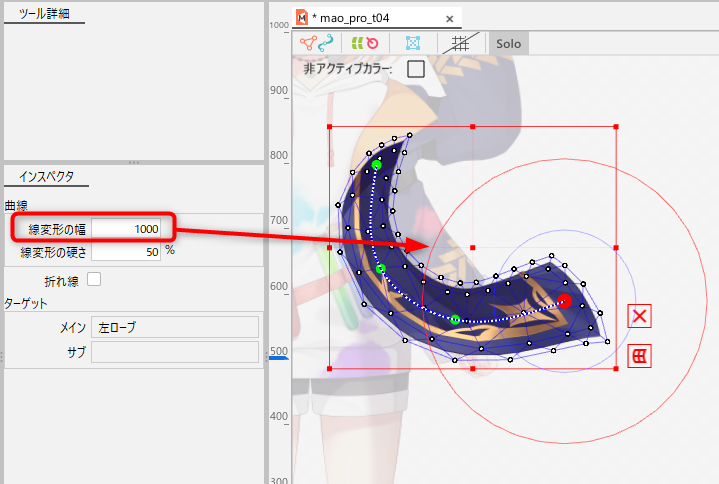Click the blue bounding box toolbar icon
Viewport: 719px width, 484px height.
pyautogui.click(x=412, y=43)
